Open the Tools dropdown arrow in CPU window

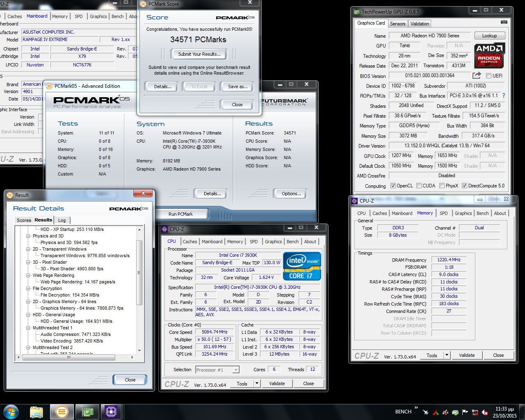(257, 383)
